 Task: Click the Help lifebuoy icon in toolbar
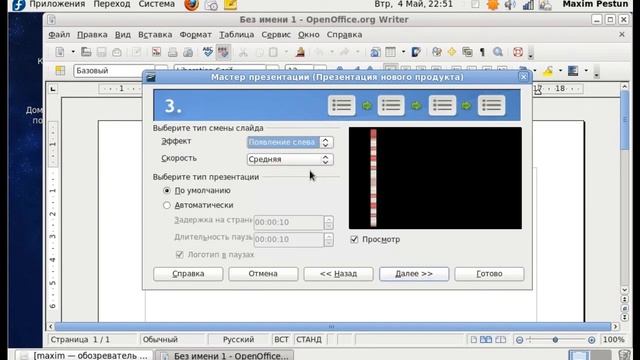[518, 52]
